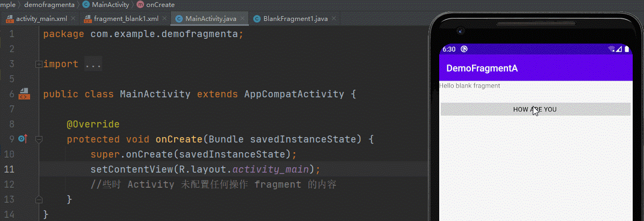Expand the folded import block

39,64
